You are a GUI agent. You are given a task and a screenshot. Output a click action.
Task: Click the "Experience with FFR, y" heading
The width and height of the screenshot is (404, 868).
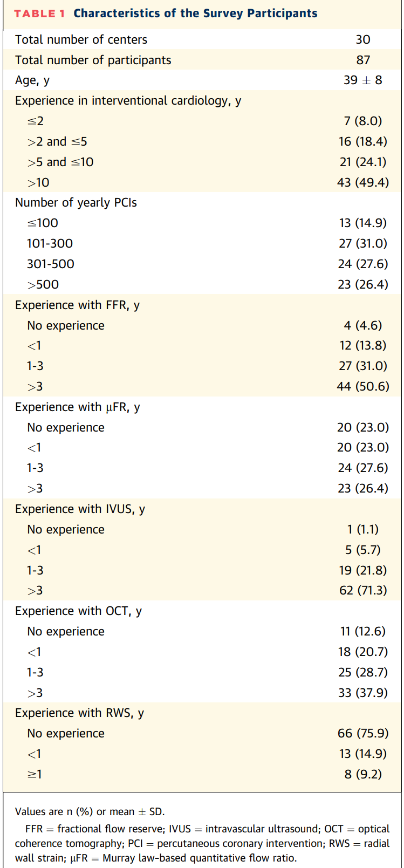77,305
